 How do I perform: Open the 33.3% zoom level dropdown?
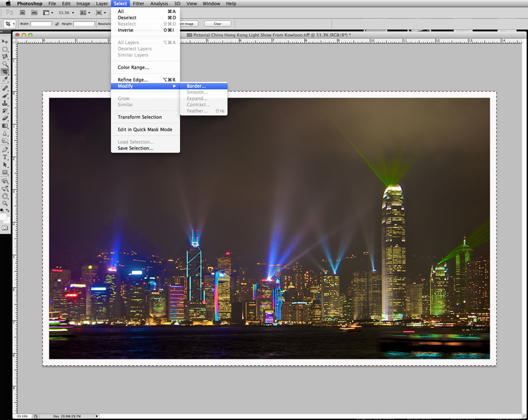(68, 13)
